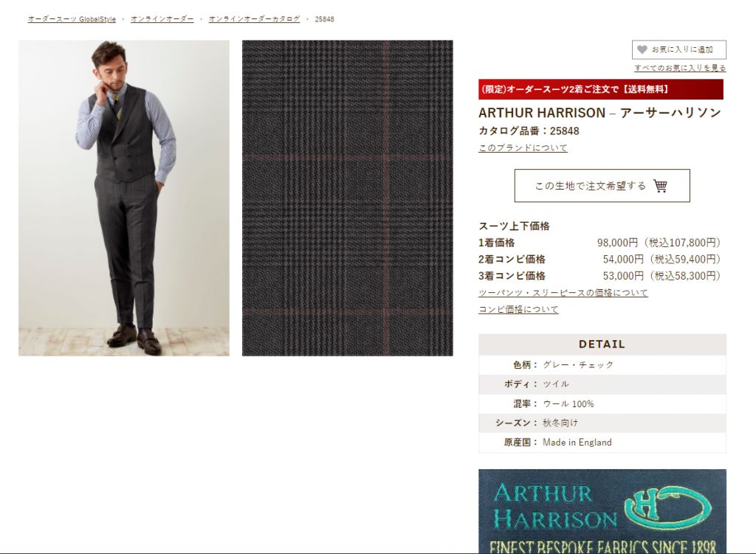Click この生地で注文希望する order button
The image size is (756, 554).
(602, 185)
